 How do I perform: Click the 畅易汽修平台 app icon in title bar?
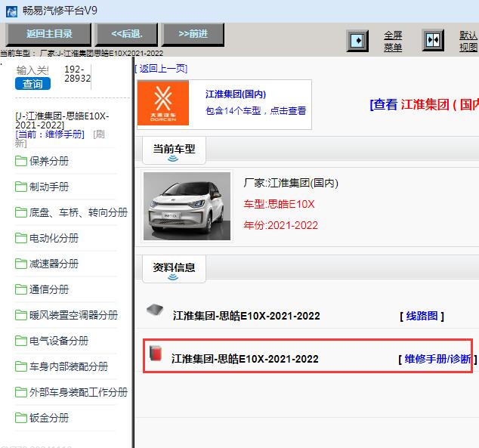pos(11,11)
